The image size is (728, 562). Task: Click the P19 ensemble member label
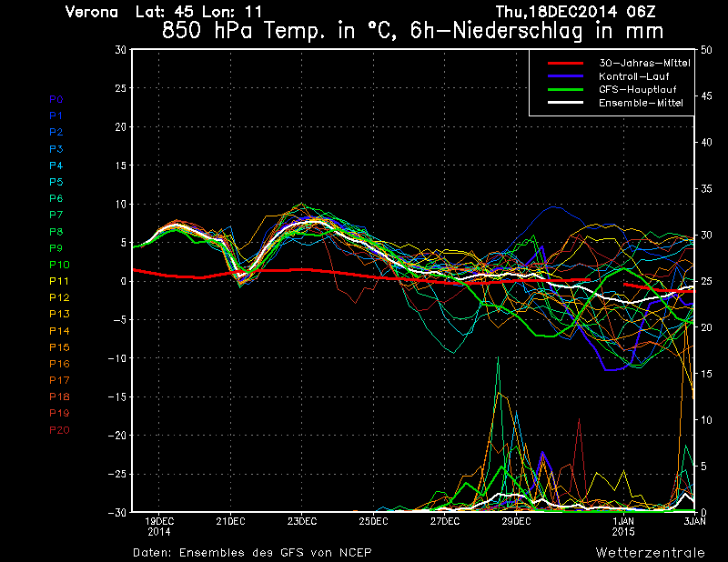pos(59,413)
